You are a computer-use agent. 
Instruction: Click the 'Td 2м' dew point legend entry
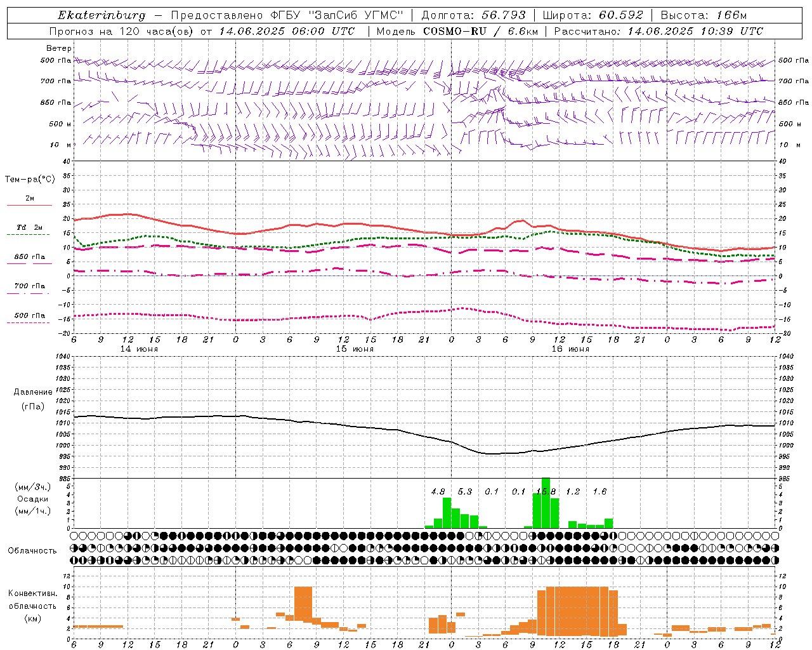pos(29,227)
